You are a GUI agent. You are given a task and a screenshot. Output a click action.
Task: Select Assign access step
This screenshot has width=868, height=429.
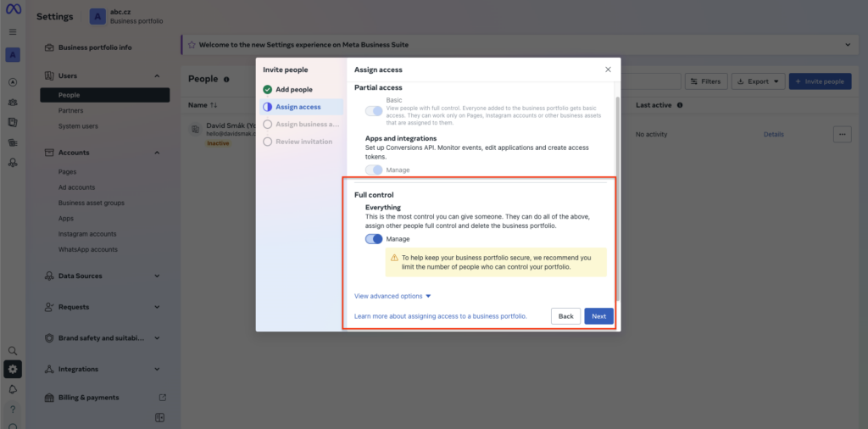point(301,107)
